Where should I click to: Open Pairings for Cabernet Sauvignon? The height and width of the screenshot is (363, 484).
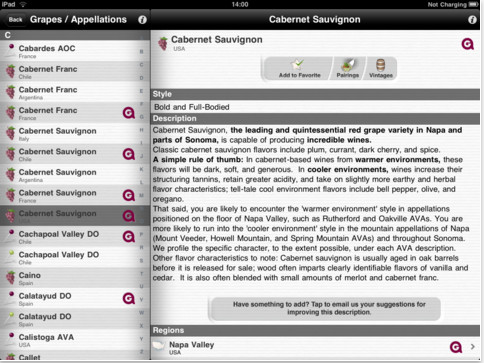[x=347, y=69]
